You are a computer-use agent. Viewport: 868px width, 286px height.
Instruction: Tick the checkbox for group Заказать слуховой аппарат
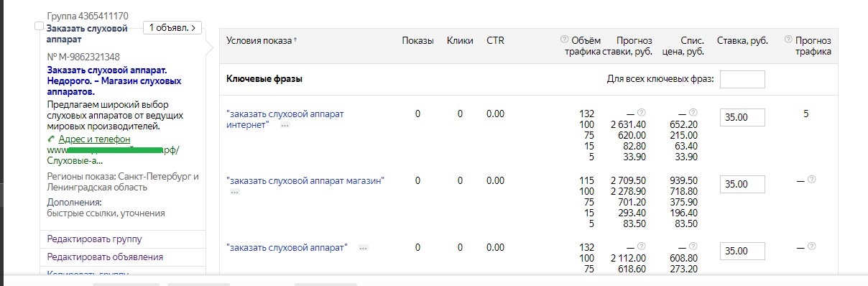pos(40,27)
